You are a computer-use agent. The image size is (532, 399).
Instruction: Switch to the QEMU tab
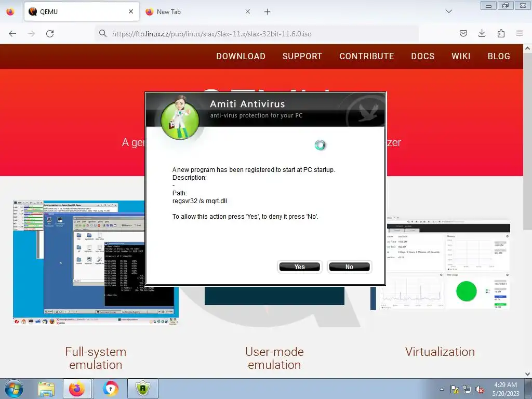[x=82, y=11]
